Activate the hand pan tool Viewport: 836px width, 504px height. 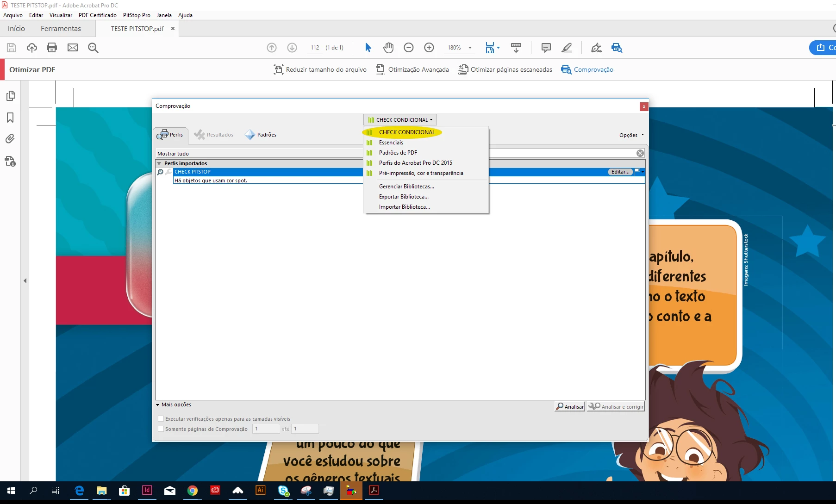click(x=388, y=48)
